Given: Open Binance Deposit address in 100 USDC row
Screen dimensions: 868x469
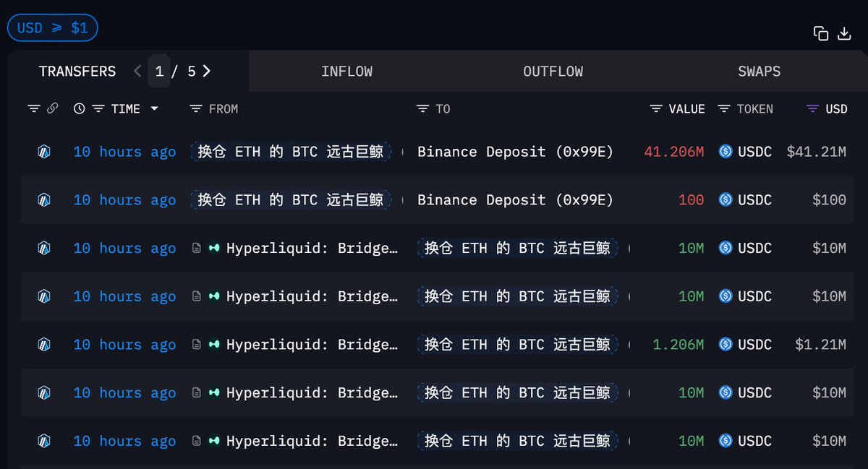Looking at the screenshot, I should click(515, 199).
